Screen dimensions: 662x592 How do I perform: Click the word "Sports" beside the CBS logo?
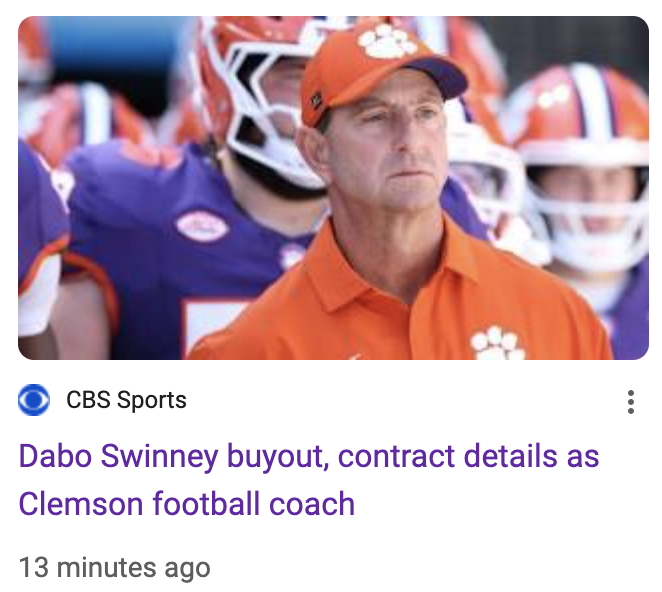coord(152,400)
